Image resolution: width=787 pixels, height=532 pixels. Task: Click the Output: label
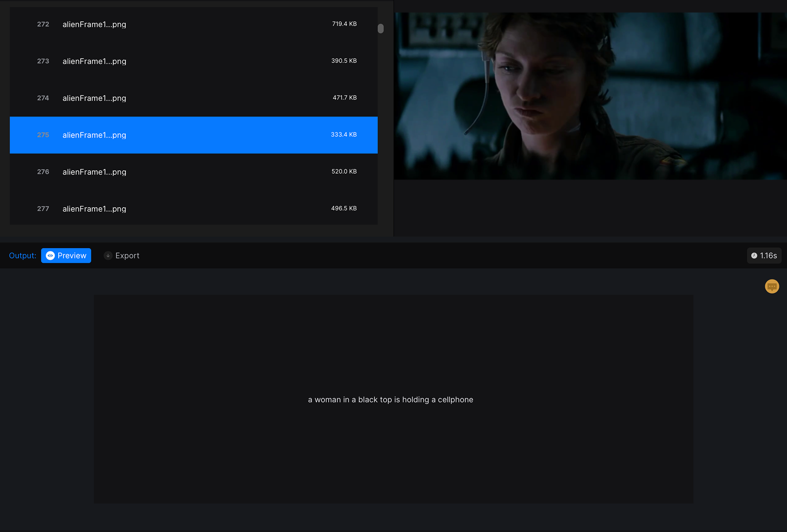coord(23,256)
